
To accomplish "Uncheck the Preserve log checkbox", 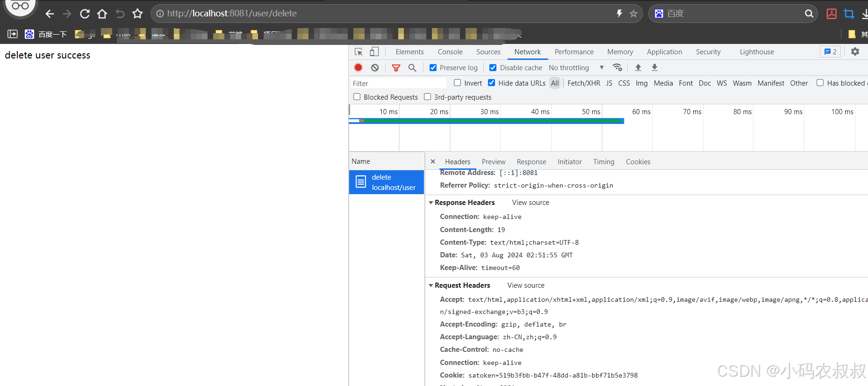I will (433, 68).
